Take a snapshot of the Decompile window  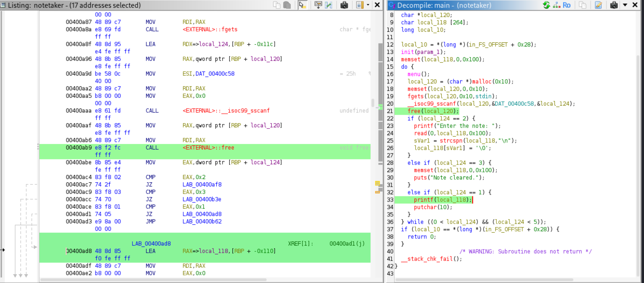click(x=614, y=5)
